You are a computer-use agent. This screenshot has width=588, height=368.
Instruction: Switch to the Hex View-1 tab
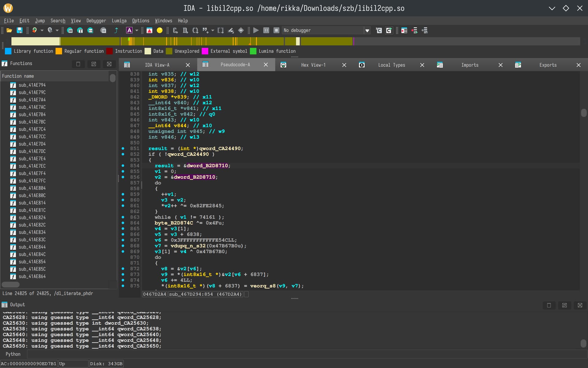(313, 65)
